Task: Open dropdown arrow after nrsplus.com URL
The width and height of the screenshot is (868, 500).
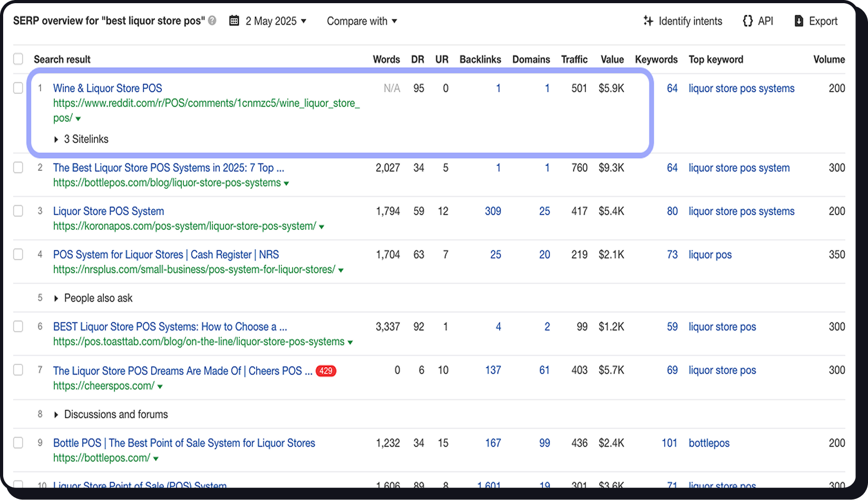Action: 340,270
